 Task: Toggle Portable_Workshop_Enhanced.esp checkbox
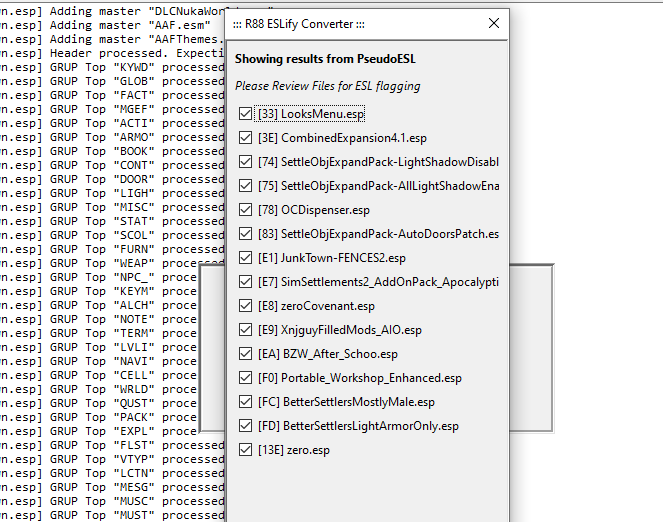(x=246, y=378)
